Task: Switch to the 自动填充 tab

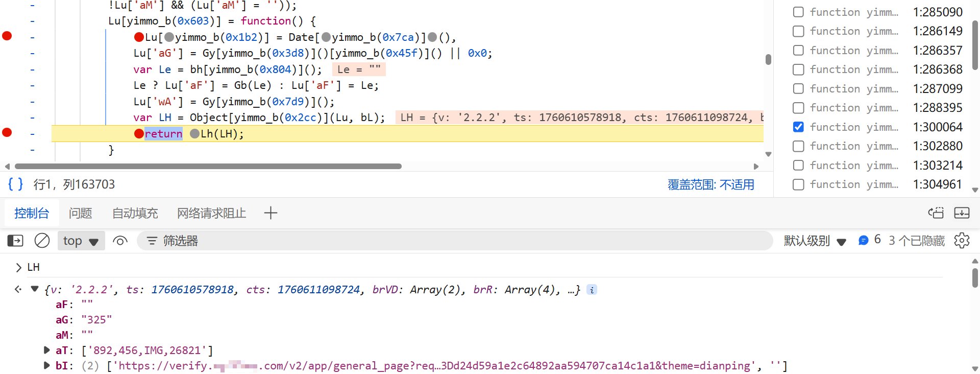Action: point(135,213)
